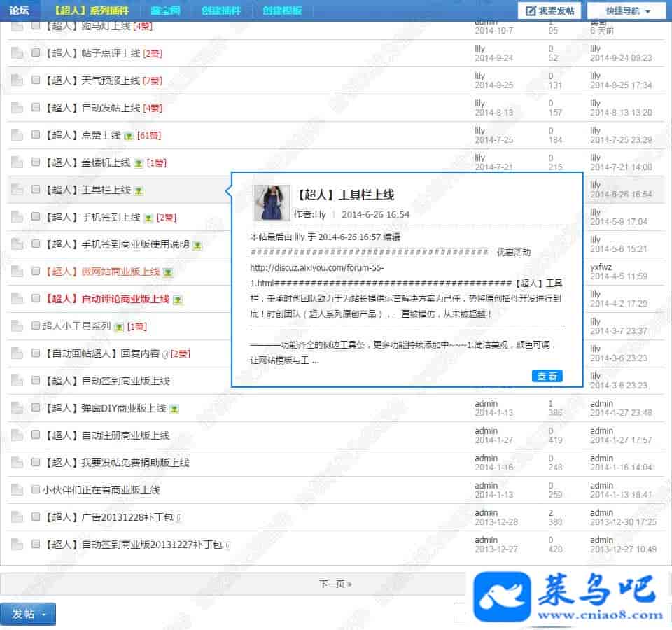Click the image icon after 自动评论商业版上线
Viewport: 672px width, 630px height.
(178, 300)
